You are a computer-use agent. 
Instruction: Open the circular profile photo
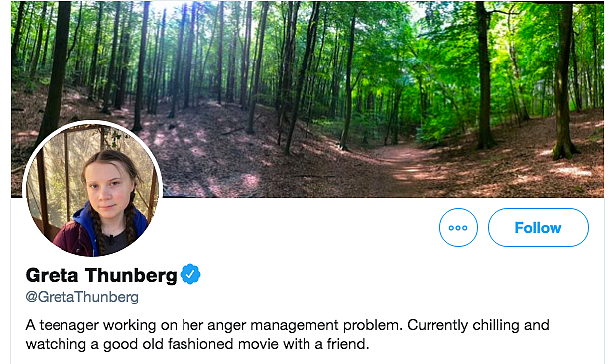(92, 189)
